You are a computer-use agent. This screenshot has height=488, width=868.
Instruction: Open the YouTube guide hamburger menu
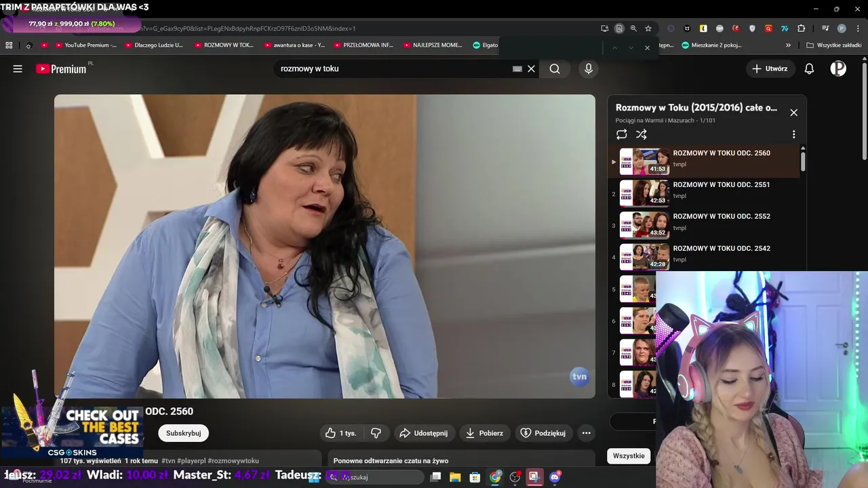18,68
